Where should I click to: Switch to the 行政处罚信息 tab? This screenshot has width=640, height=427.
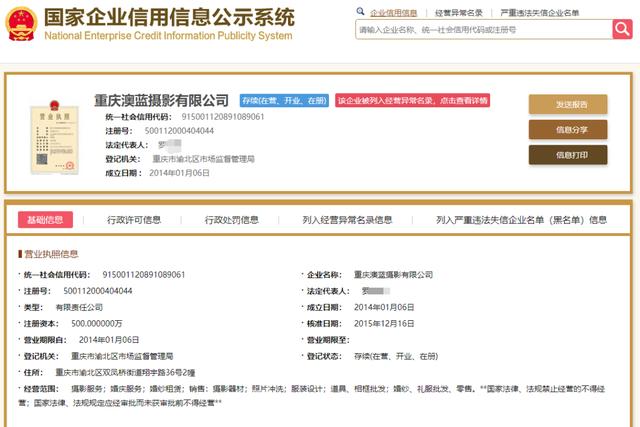[231, 220]
